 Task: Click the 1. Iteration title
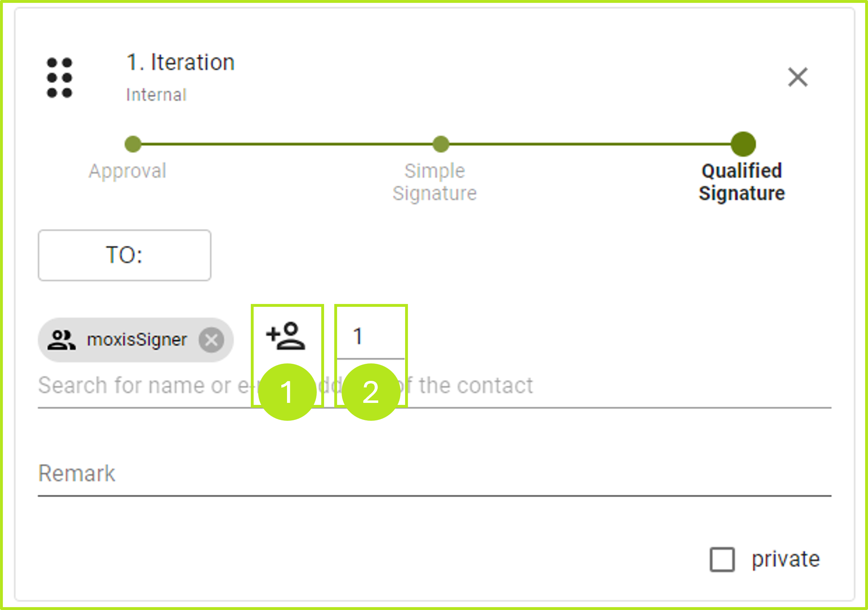[180, 62]
